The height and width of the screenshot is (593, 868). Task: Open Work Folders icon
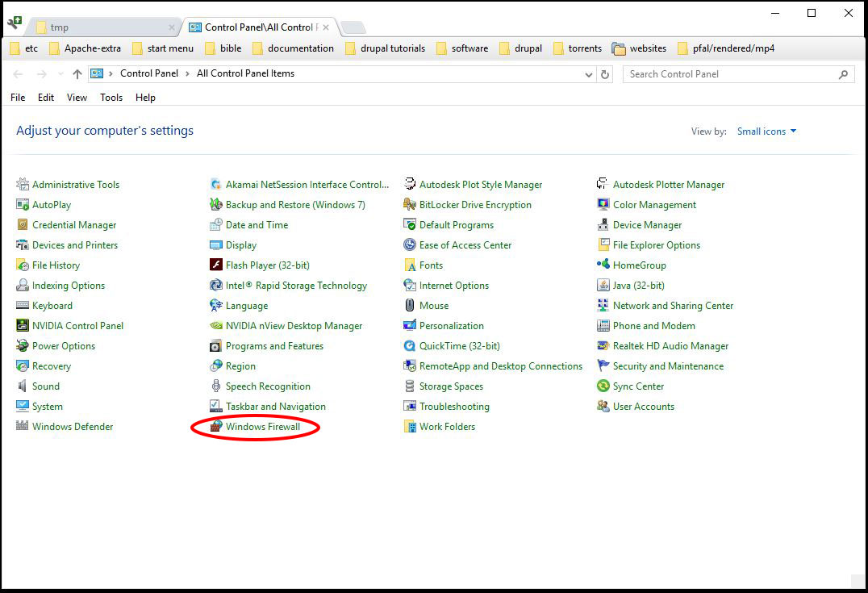410,426
